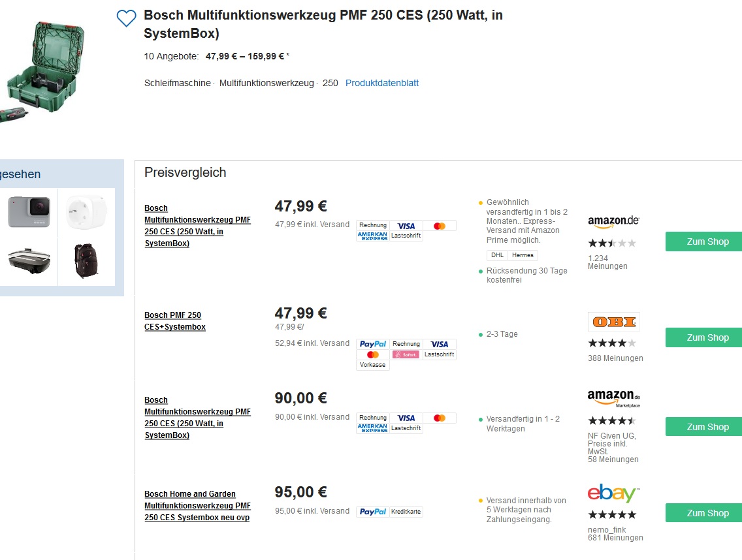Click the OBI four-star rating
The height and width of the screenshot is (560, 742).
[612, 343]
